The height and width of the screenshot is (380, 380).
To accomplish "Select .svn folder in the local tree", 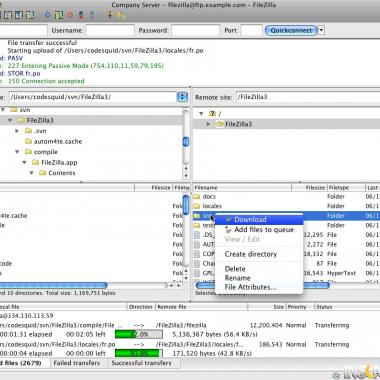I will coord(40,131).
